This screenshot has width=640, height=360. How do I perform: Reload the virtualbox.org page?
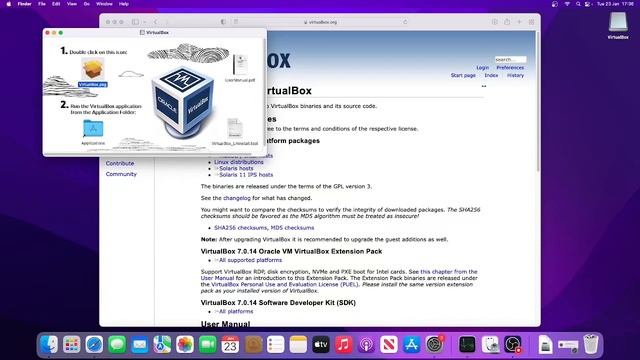click(405, 22)
